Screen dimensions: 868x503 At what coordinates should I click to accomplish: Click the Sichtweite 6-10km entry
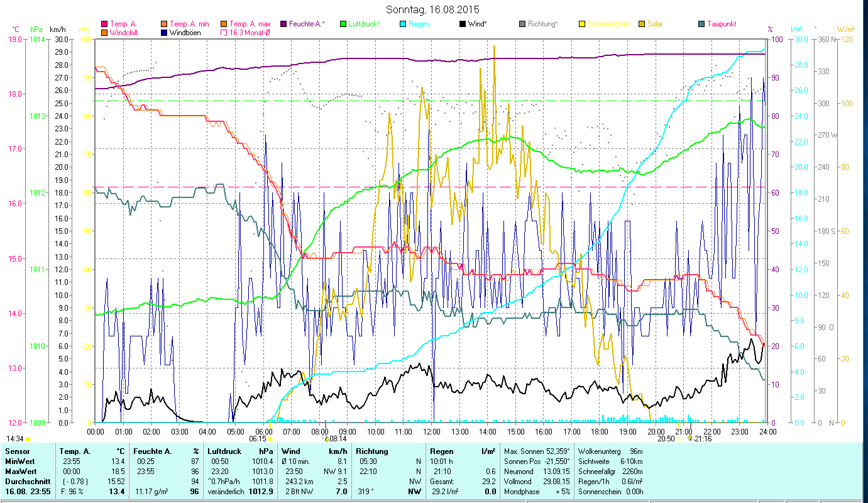610,462
